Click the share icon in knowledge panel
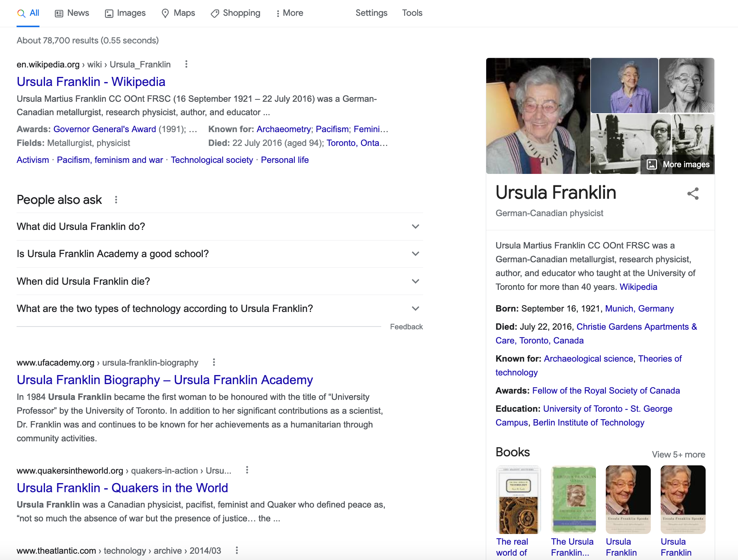738x560 pixels. pyautogui.click(x=693, y=194)
